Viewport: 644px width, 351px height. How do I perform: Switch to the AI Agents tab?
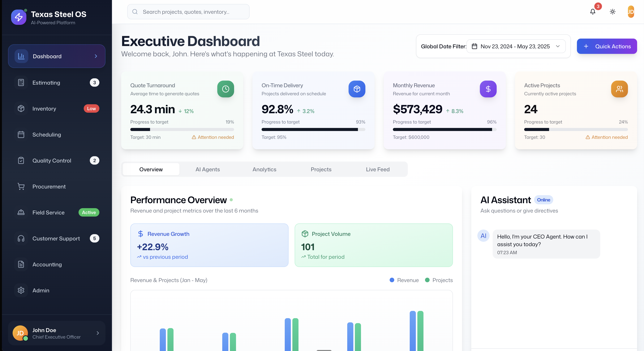(208, 169)
